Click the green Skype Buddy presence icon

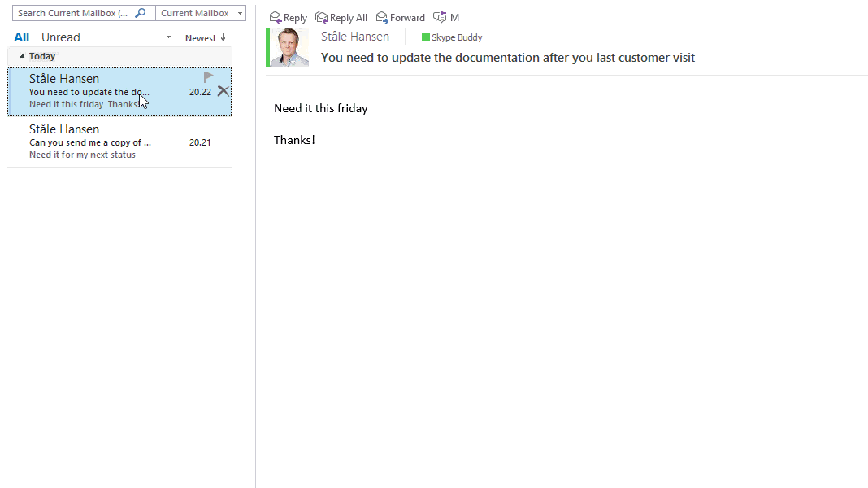tap(426, 37)
